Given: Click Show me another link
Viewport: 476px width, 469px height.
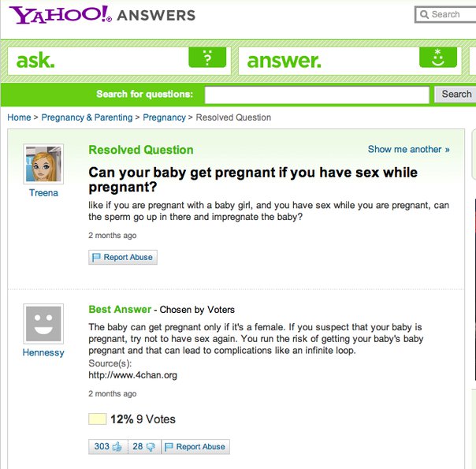Looking at the screenshot, I should 408,149.
